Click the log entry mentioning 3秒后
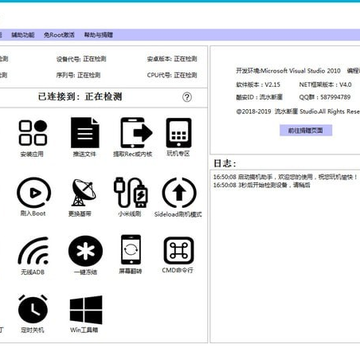This screenshot has width=360, height=360. [262, 185]
